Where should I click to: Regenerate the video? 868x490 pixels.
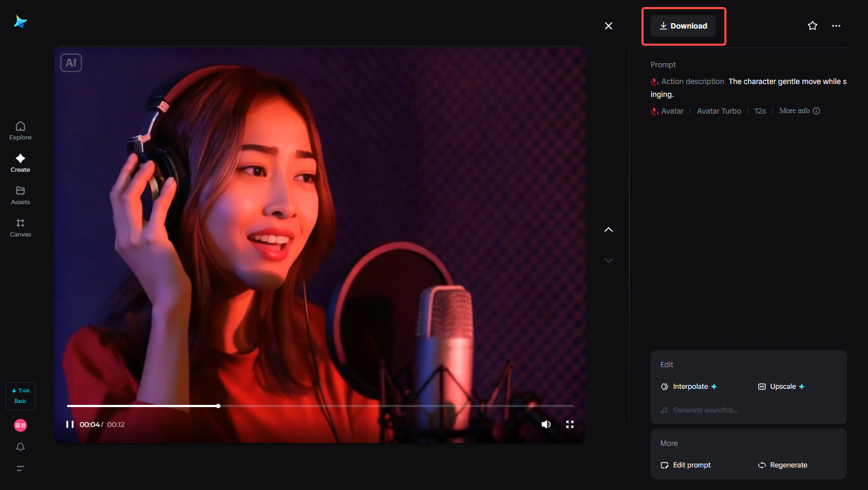click(x=782, y=465)
